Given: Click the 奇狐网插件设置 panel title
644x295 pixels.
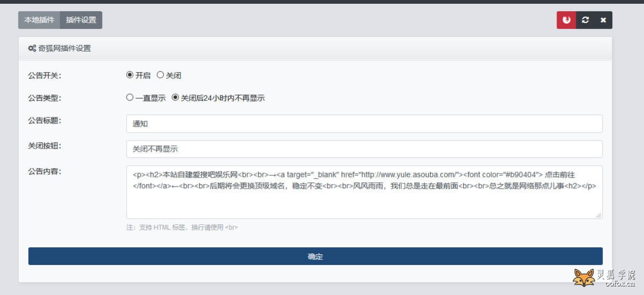Looking at the screenshot, I should coord(64,48).
